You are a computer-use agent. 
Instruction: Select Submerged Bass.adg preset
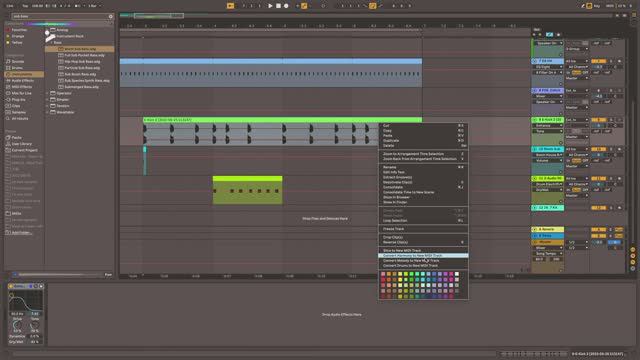[x=81, y=87]
